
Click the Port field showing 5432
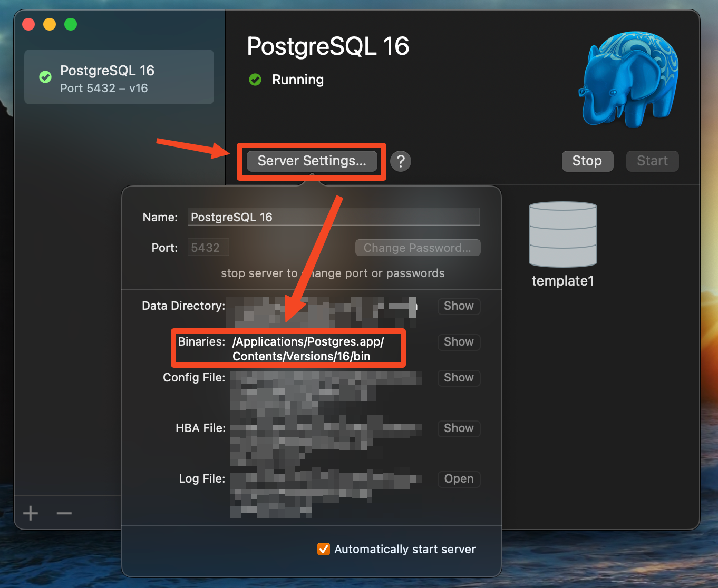pos(208,248)
